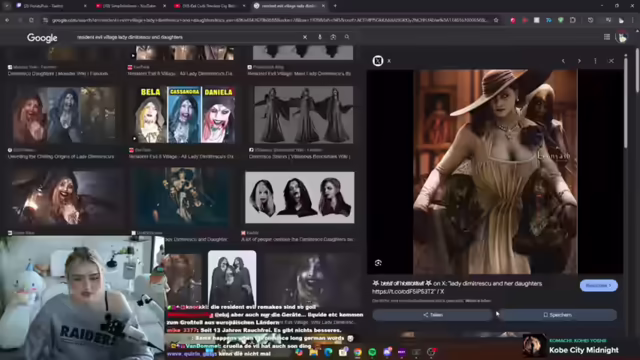Search inside image with the Lens icon
640x360 pixels.
(x=378, y=263)
